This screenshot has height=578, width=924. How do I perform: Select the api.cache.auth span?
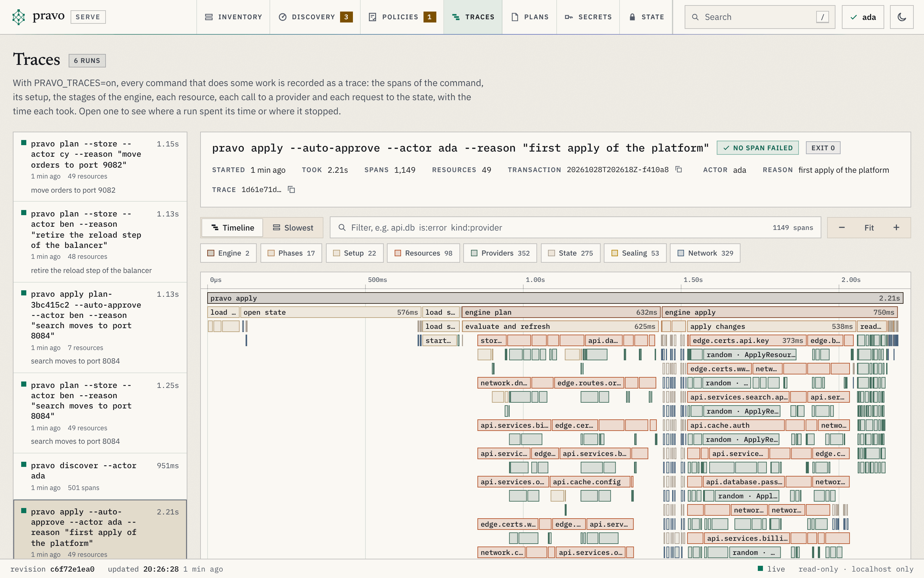pyautogui.click(x=735, y=425)
